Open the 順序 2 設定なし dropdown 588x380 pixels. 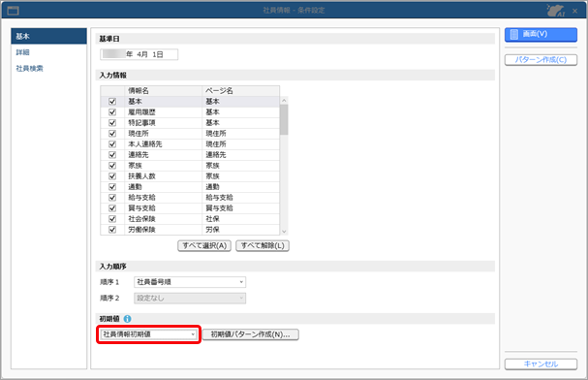tap(190, 299)
